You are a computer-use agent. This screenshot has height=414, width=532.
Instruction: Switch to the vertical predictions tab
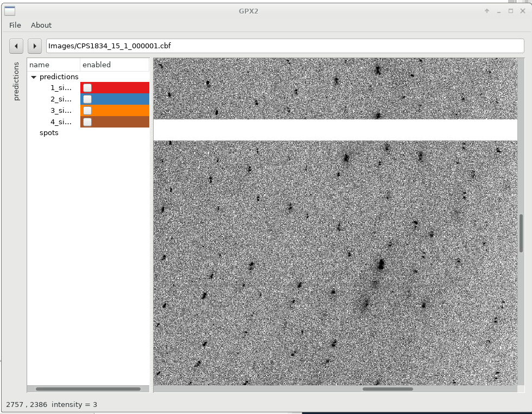click(16, 81)
